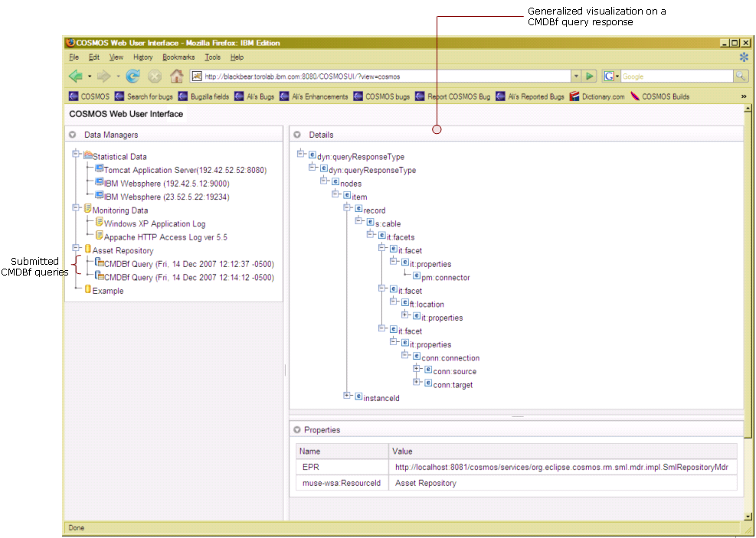The height and width of the screenshot is (538, 756).
Task: Open the Bookmarks menu
Action: tap(178, 57)
